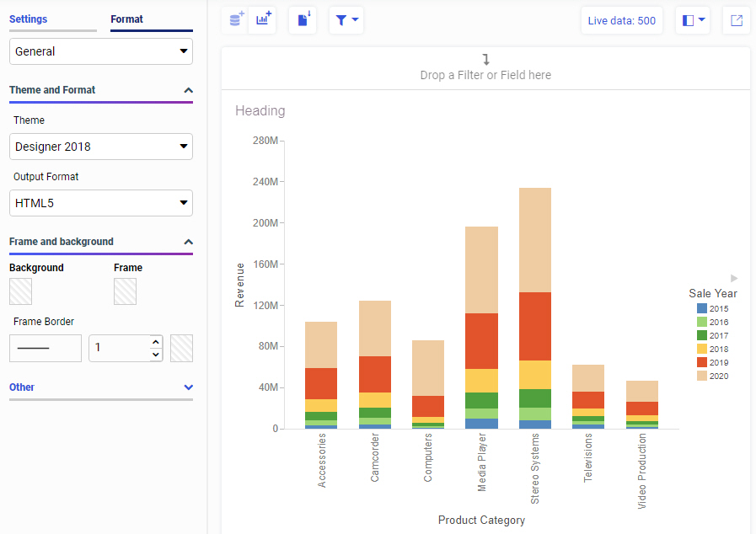Switch to the Settings tab
This screenshot has width=756, height=534.
29,19
